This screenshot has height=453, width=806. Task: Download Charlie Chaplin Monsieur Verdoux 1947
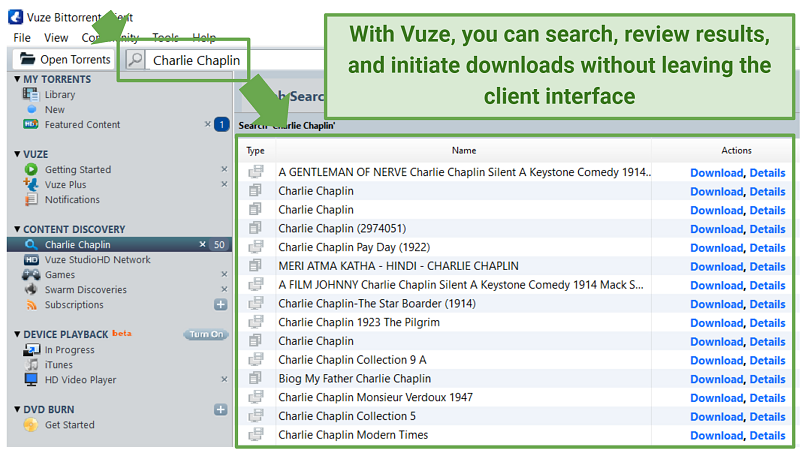pyautogui.click(x=717, y=398)
